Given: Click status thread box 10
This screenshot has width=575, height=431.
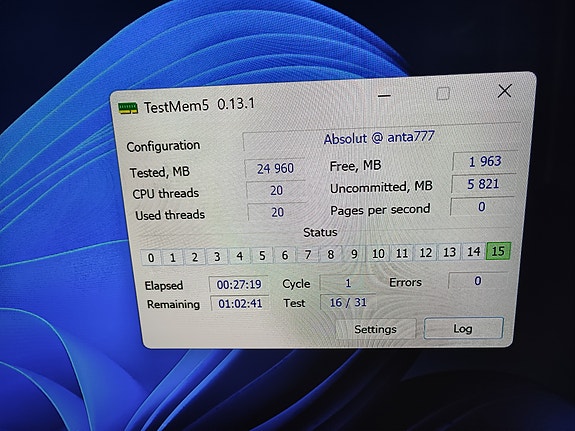Looking at the screenshot, I should click(378, 253).
